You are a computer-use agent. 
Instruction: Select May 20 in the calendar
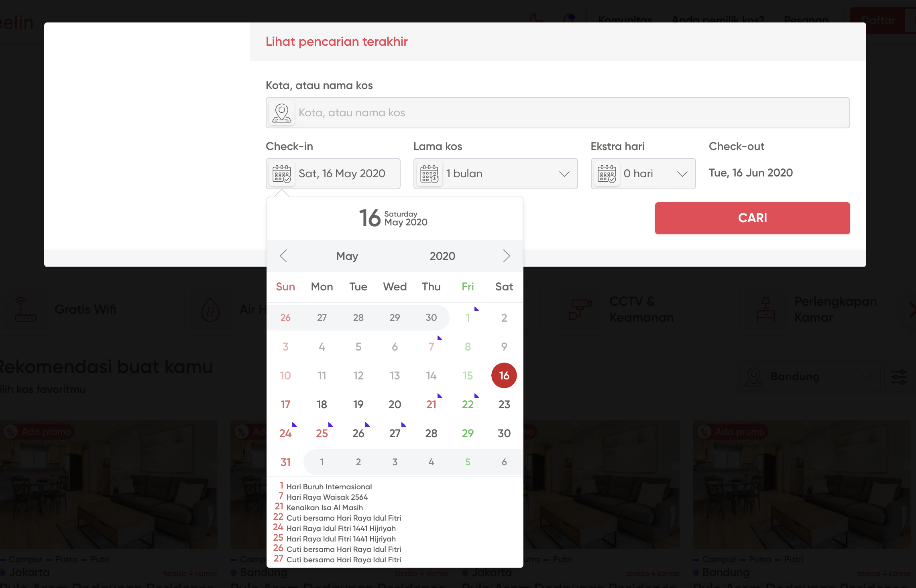(395, 404)
